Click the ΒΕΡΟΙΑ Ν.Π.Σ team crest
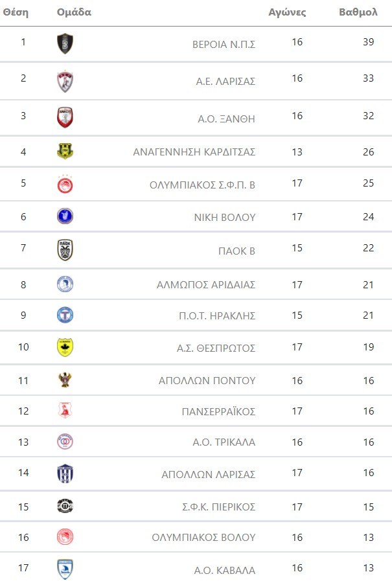Screen dimensions: 392x583 pos(65,43)
